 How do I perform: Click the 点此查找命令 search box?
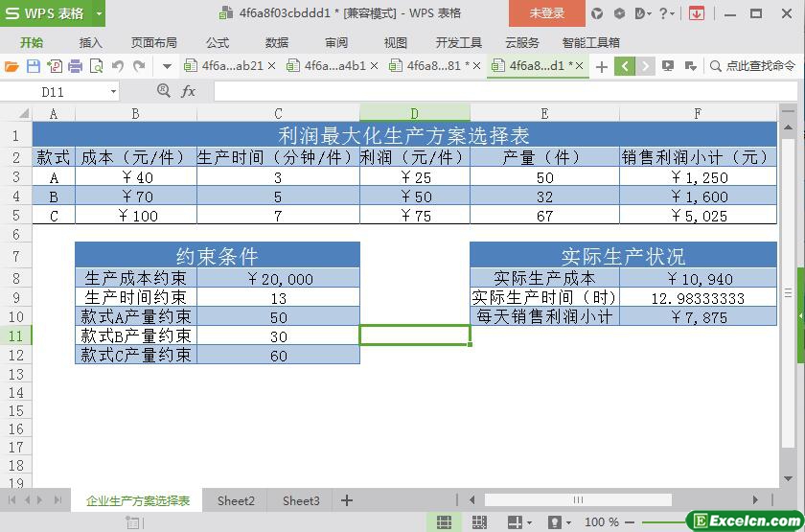coord(753,66)
